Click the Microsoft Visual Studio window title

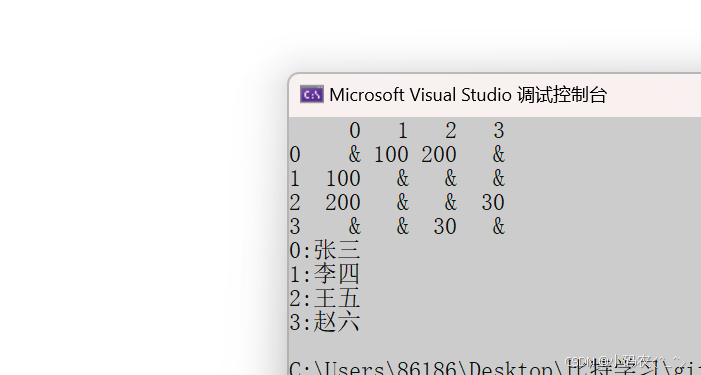tap(468, 95)
